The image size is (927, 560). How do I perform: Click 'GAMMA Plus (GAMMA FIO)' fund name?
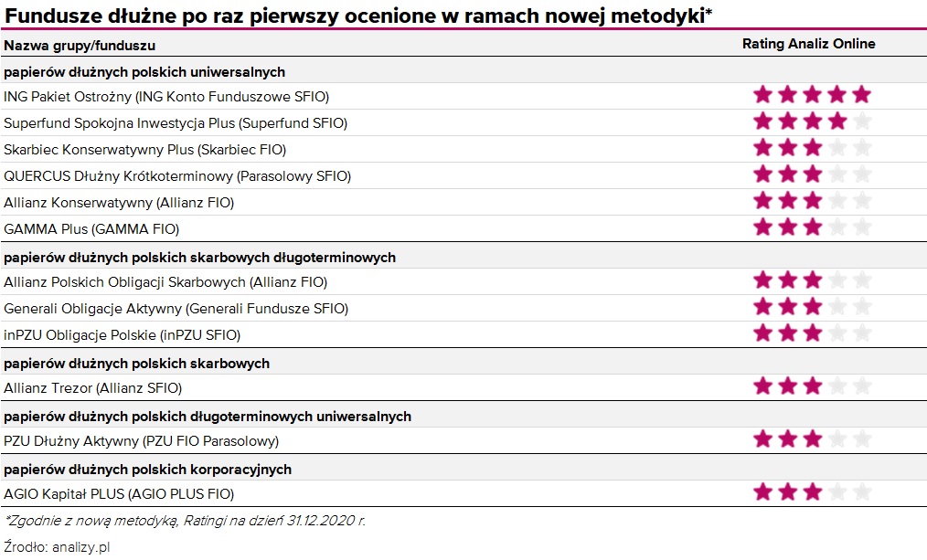tap(91, 229)
